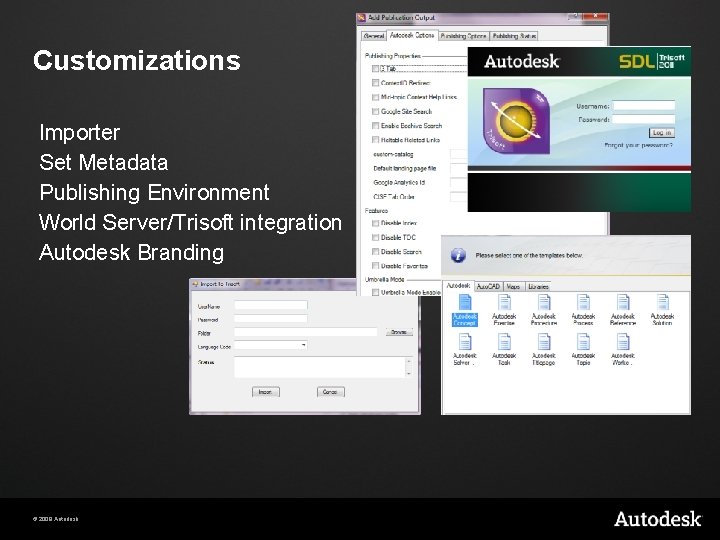Switch to the General tab
The height and width of the screenshot is (540, 720).
tap(373, 36)
